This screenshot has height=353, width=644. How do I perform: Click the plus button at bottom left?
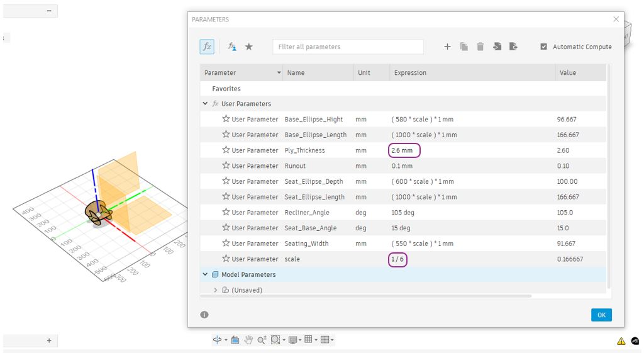coord(49,340)
